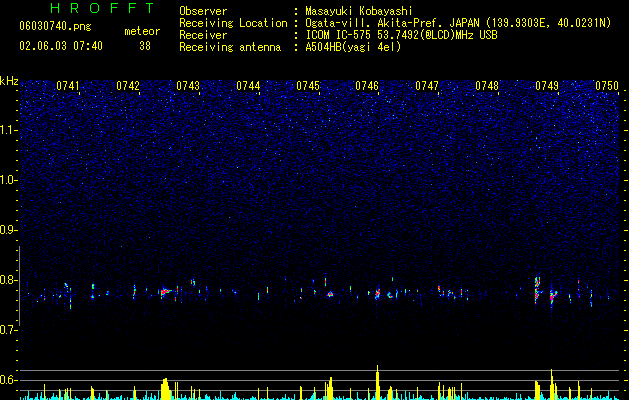
Task: Click the 0743 time marker
Action: click(x=188, y=86)
